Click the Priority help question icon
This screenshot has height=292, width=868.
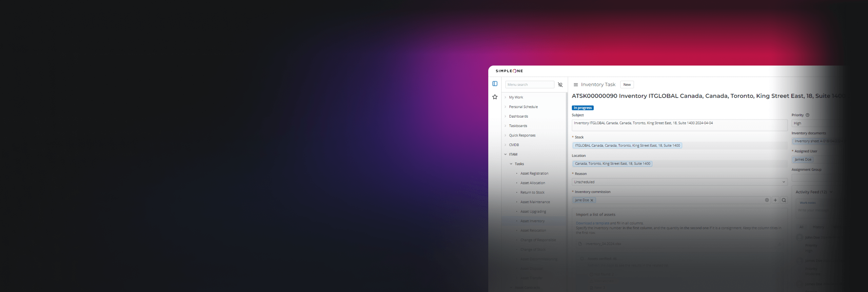point(807,115)
